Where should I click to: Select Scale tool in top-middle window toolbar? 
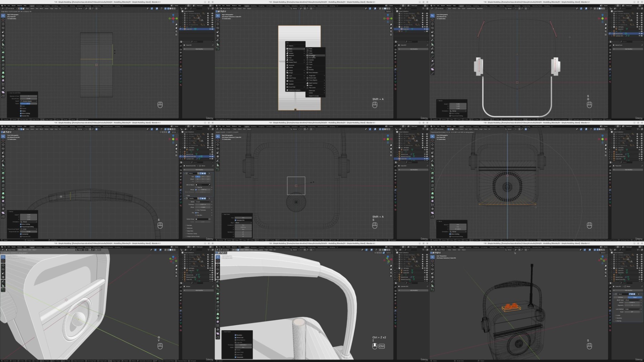click(218, 32)
